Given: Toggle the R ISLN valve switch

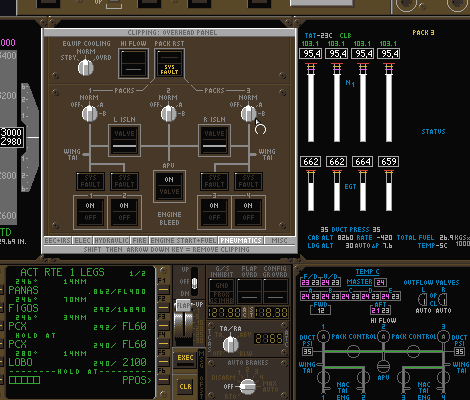Looking at the screenshot, I should click(x=214, y=140).
